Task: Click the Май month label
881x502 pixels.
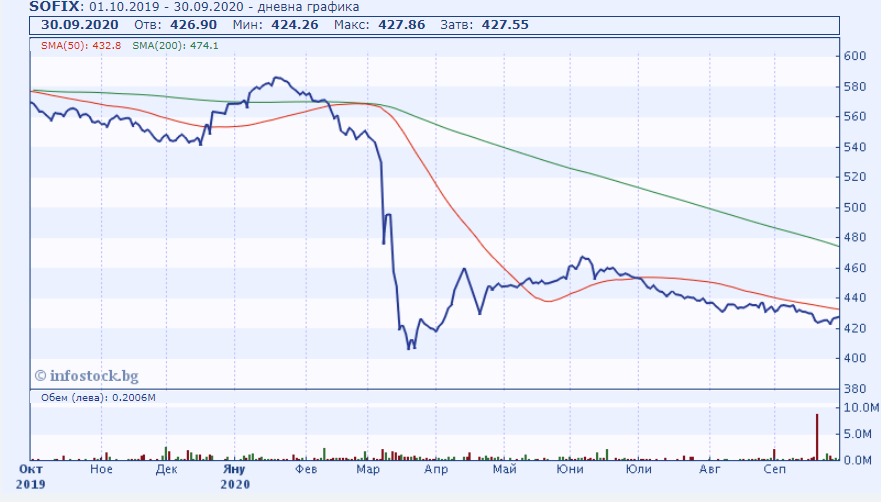Action: [505, 469]
